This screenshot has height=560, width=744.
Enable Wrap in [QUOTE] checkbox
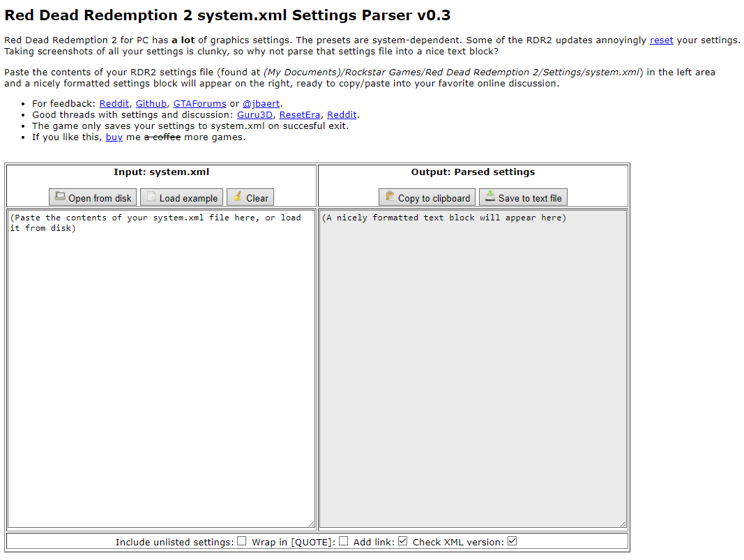pos(344,541)
